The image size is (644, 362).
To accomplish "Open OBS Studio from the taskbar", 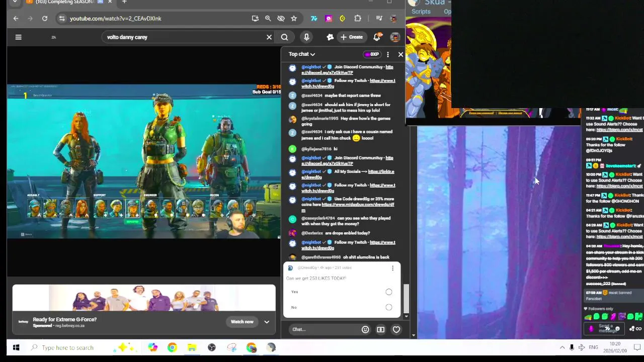I will coord(212,347).
